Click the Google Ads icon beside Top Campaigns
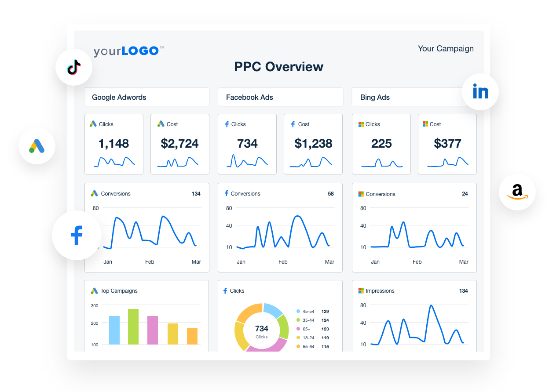The height and width of the screenshot is (392, 549). click(94, 291)
